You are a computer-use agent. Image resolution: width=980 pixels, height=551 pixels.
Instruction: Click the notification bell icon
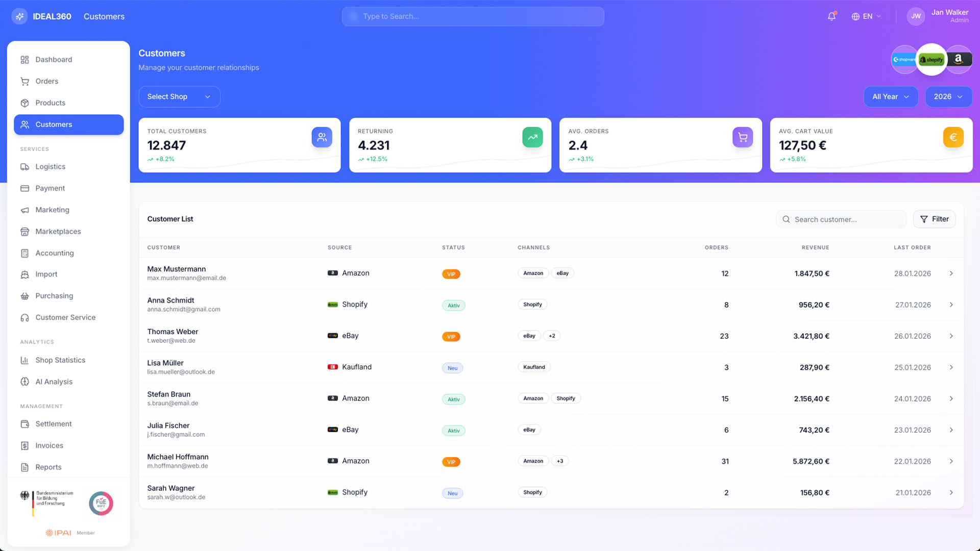831,16
